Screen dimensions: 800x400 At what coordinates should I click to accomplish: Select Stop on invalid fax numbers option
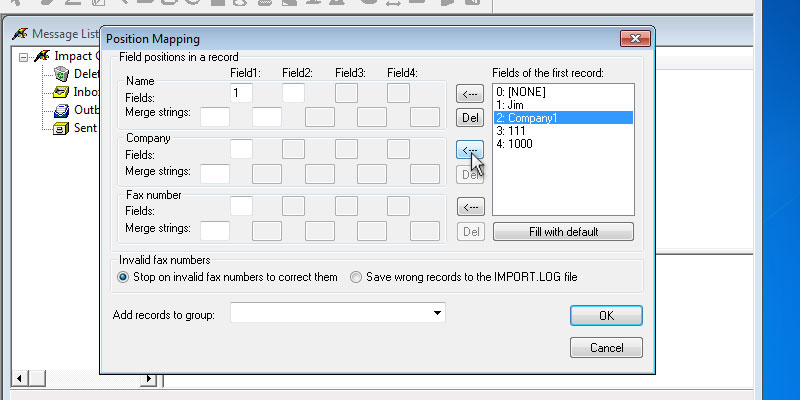click(x=124, y=277)
